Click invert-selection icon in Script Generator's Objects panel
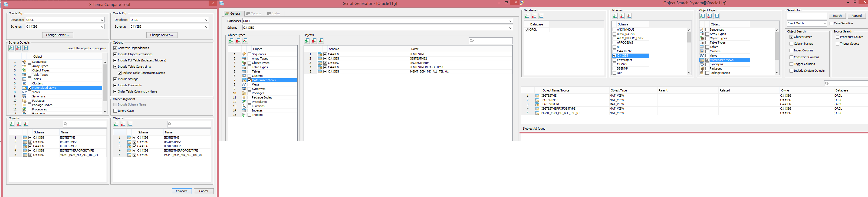868x197 pixels. (x=321, y=41)
